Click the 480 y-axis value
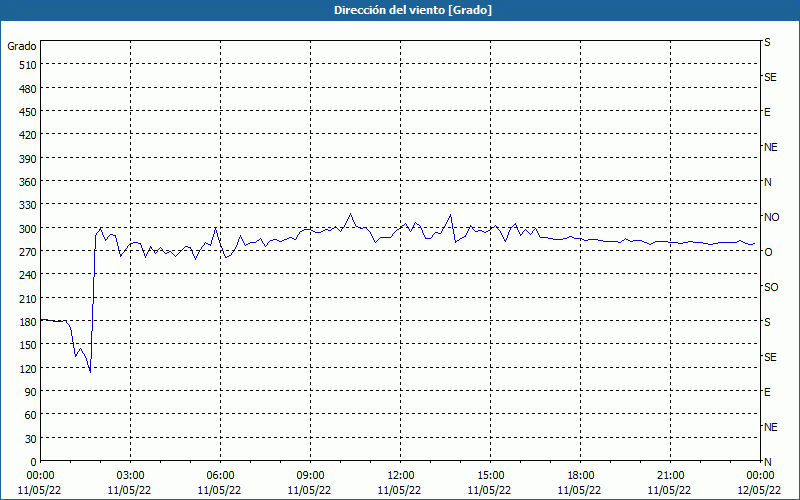The height and width of the screenshot is (500, 800). (x=28, y=89)
